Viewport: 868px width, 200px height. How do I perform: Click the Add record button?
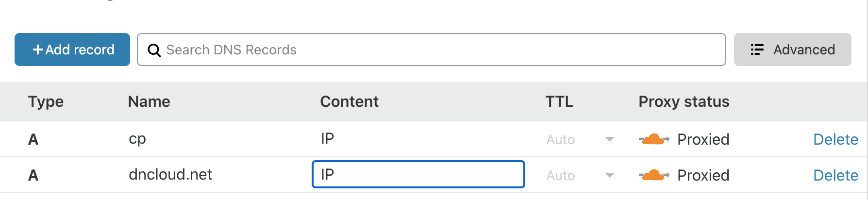click(x=72, y=50)
